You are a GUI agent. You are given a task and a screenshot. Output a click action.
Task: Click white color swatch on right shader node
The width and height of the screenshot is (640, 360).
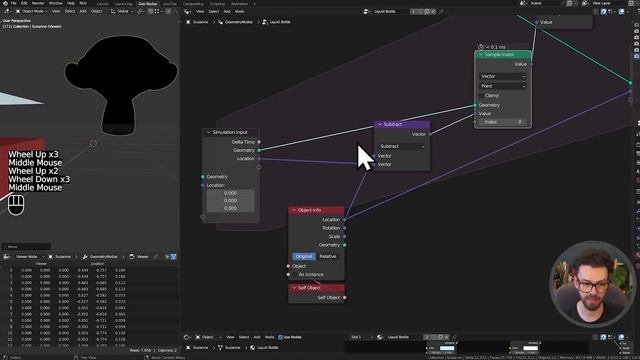pos(531,348)
